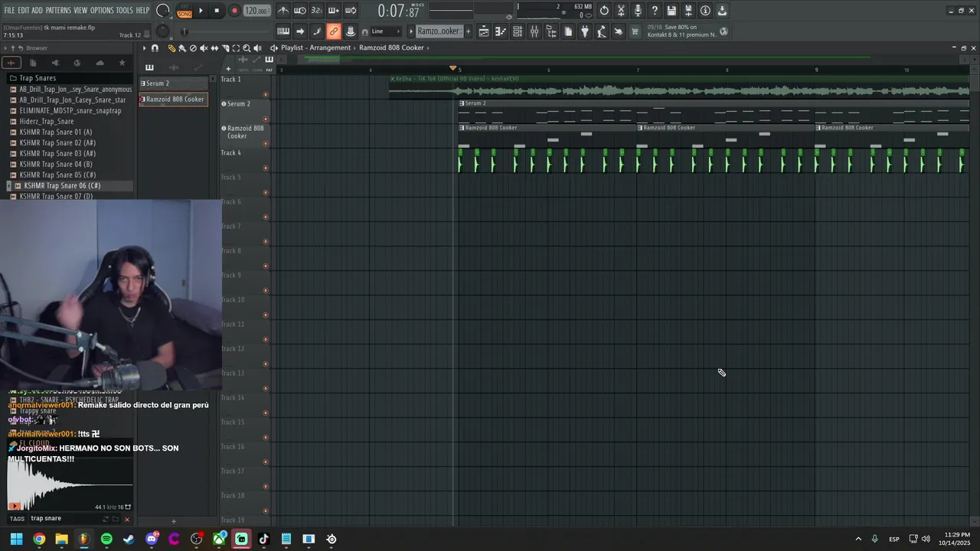Open the mixer view icon
This screenshot has width=980, height=551.
(534, 31)
